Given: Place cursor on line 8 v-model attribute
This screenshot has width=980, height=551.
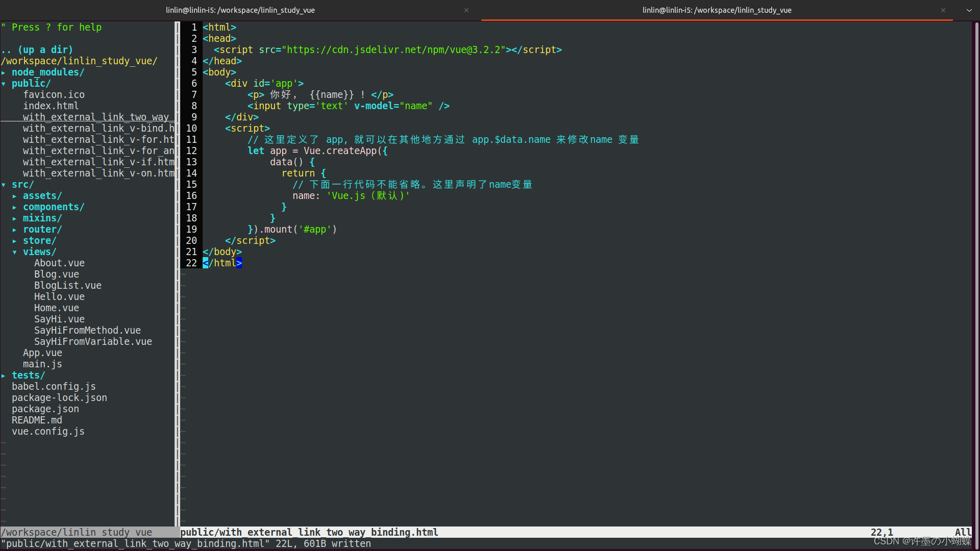Looking at the screenshot, I should tap(373, 106).
